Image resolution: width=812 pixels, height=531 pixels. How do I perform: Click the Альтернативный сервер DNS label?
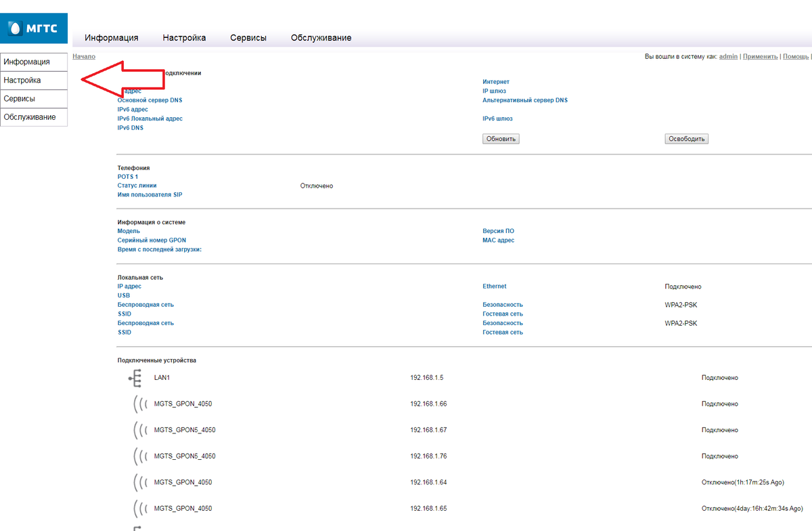[x=525, y=100]
